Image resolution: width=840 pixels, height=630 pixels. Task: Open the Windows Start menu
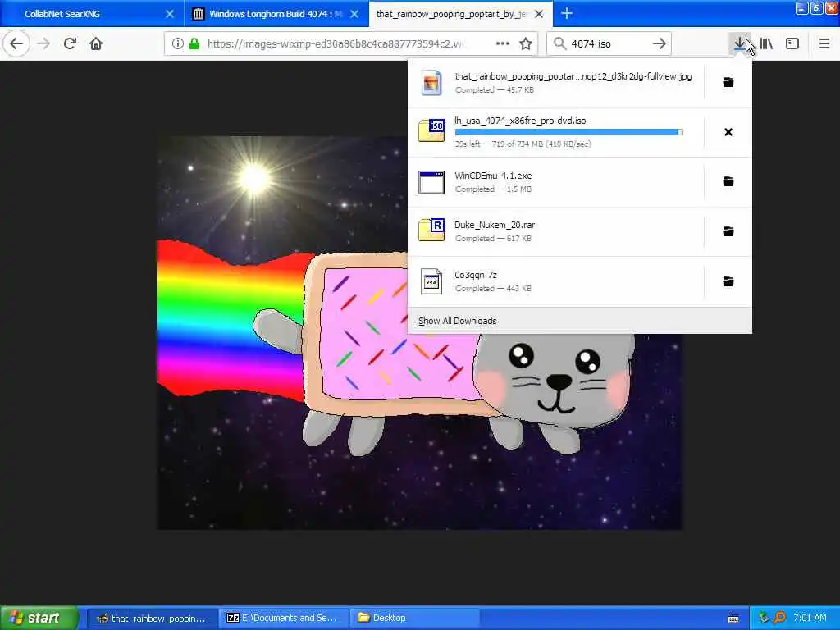click(x=39, y=618)
